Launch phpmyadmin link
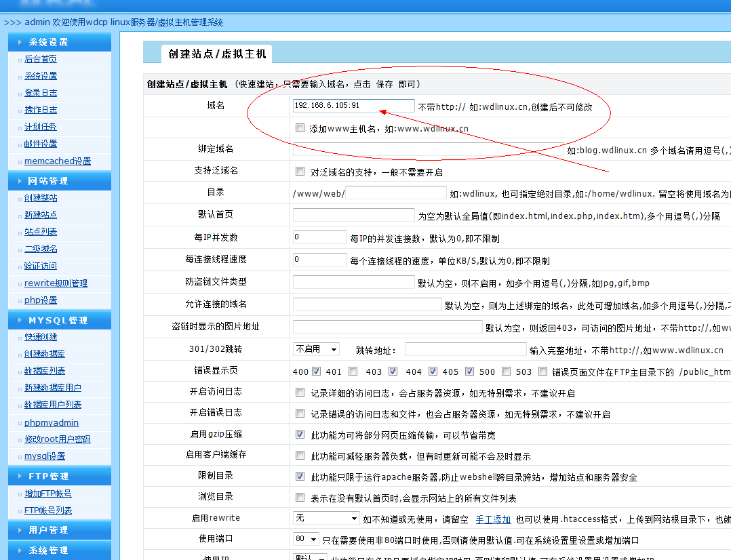The height and width of the screenshot is (560, 731). (x=52, y=422)
